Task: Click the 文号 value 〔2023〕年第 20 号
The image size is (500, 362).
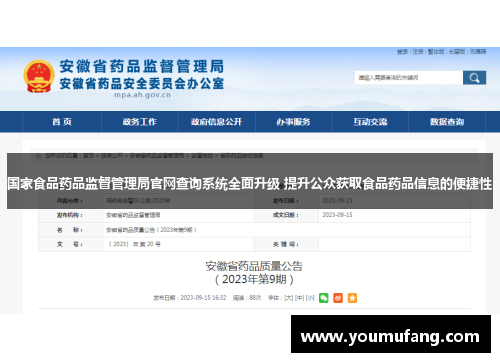Action: tap(134, 244)
